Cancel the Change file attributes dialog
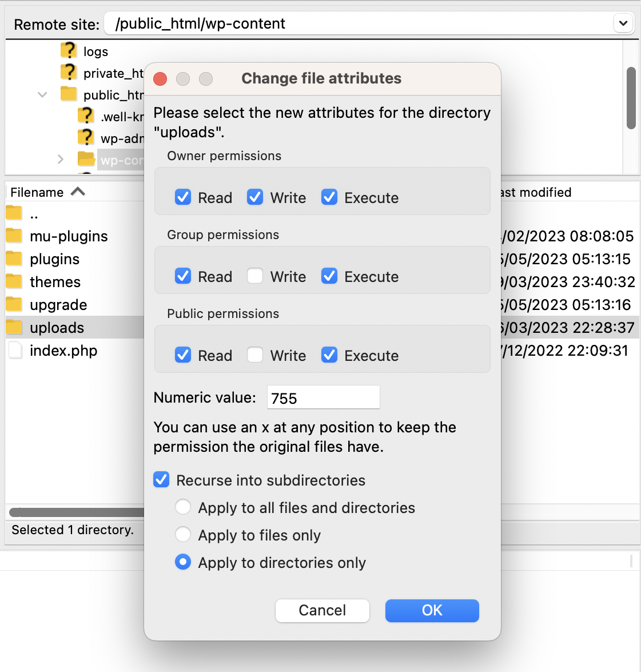 click(x=322, y=610)
